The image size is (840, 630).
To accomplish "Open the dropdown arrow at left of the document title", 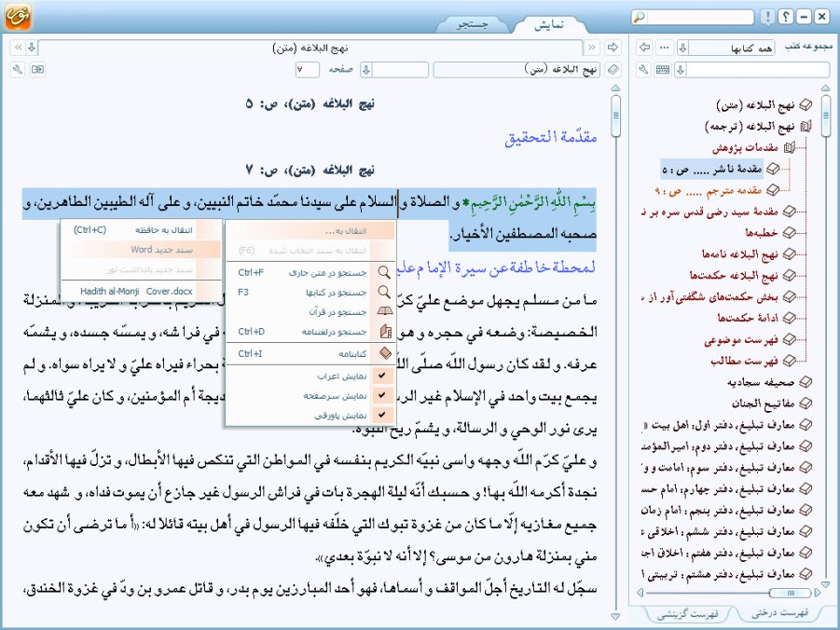I will (x=32, y=48).
